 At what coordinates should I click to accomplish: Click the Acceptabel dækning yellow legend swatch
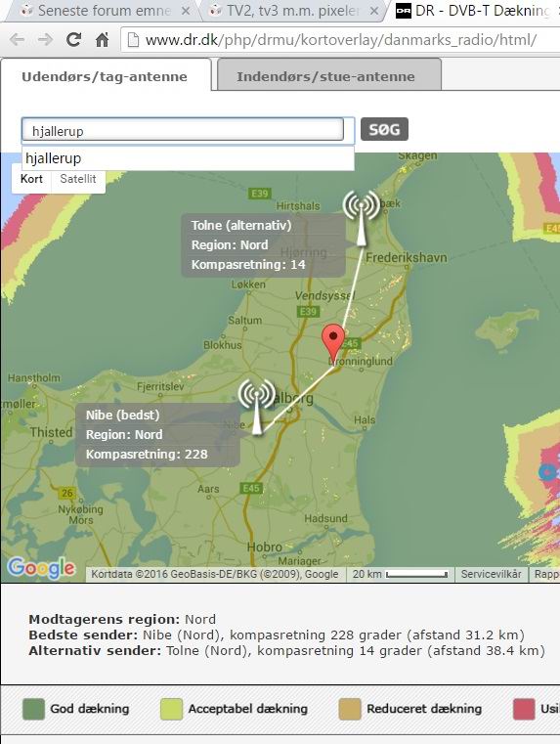click(x=171, y=709)
